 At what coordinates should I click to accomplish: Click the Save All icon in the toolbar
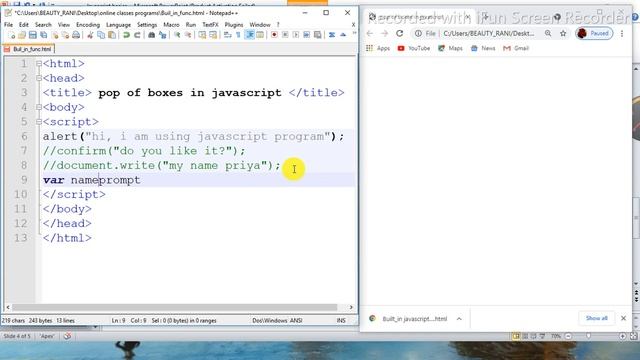pyautogui.click(x=43, y=35)
